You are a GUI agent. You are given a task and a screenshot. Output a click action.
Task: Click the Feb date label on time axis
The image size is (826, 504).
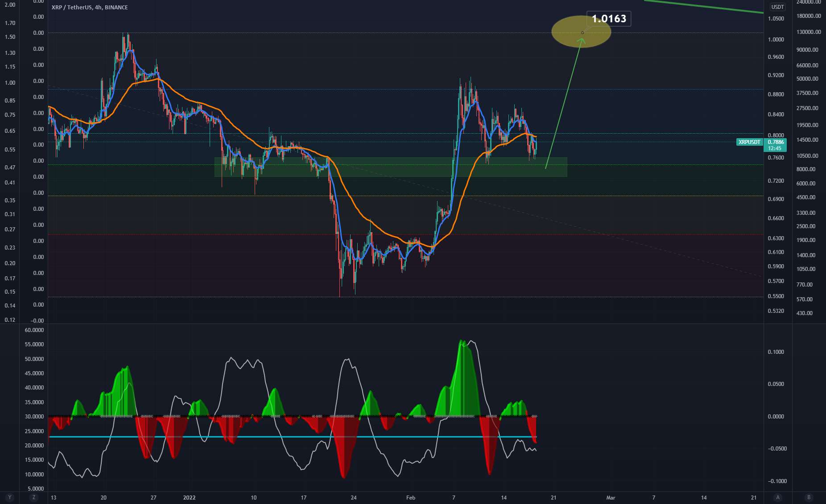[411, 498]
